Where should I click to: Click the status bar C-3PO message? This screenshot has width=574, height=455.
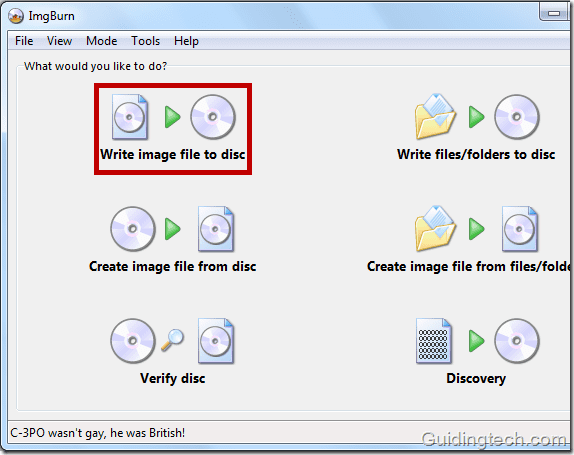(x=97, y=433)
